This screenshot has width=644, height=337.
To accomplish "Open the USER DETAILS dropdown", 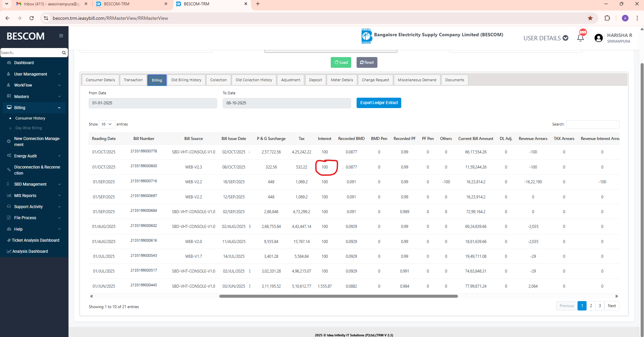I will pos(546,38).
